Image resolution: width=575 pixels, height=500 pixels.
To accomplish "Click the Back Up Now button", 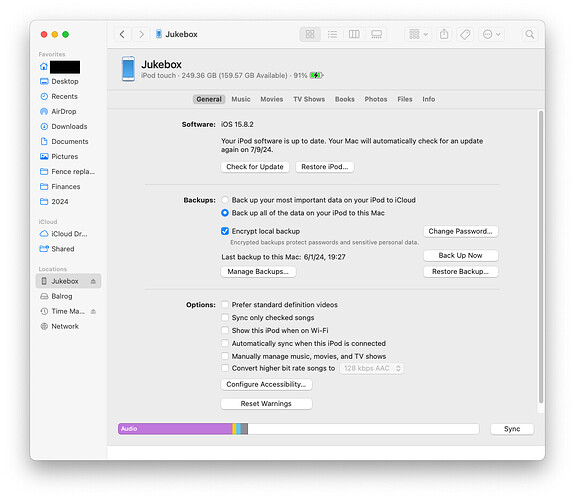I will click(x=461, y=255).
